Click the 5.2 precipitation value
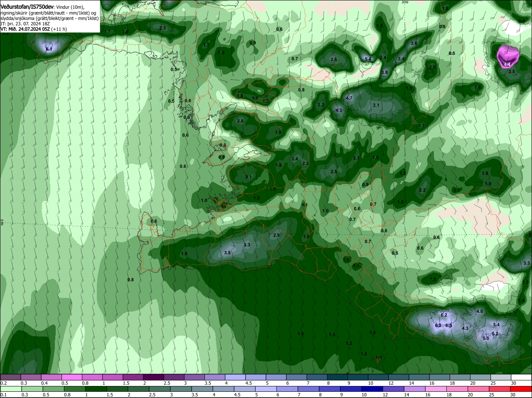Image resolution: width=532 pixels, height=398 pixels. pyautogui.click(x=495, y=334)
